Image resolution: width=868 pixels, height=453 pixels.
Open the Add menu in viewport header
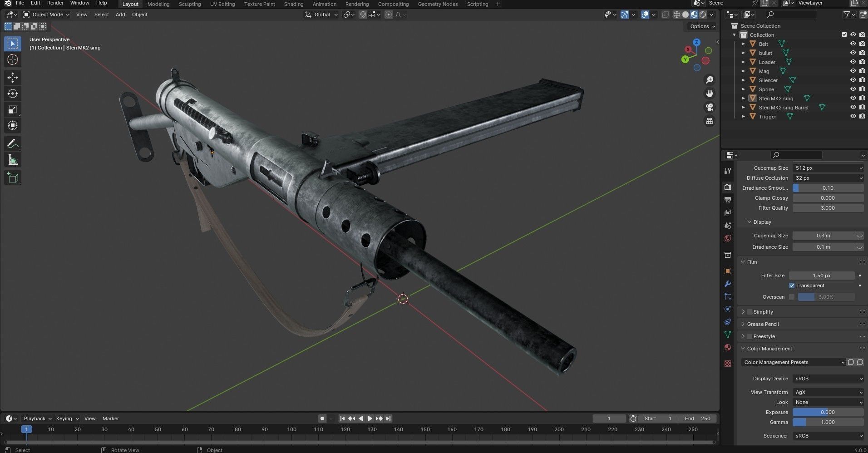(120, 15)
